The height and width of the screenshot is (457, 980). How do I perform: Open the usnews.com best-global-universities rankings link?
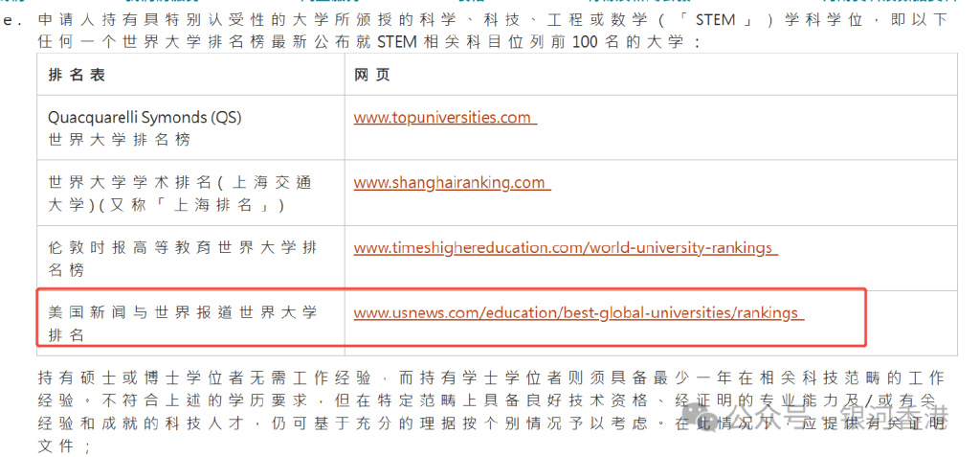(578, 313)
